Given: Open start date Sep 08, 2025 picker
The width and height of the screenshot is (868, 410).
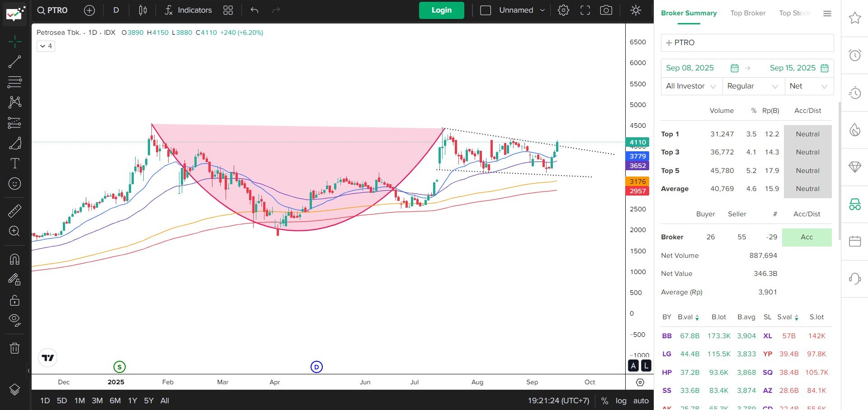Looking at the screenshot, I should pos(702,68).
